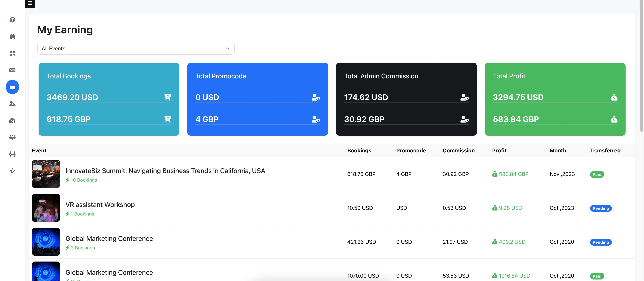Image resolution: width=644 pixels, height=281 pixels.
Task: Click the cart icon on Total Bookings USD row
Action: [168, 97]
